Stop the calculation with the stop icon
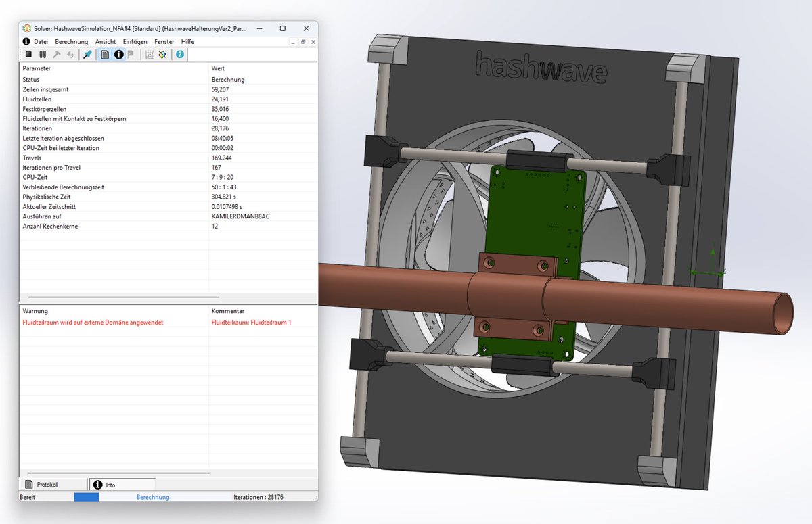Viewport: 812px width, 524px height. (x=28, y=55)
